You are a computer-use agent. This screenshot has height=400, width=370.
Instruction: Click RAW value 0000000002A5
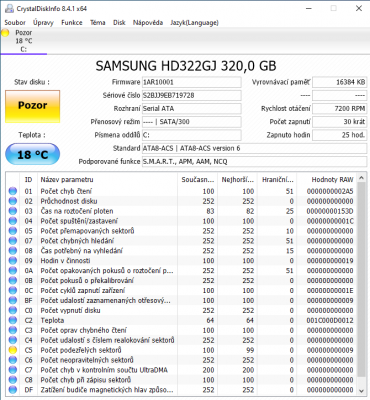tap(330, 191)
